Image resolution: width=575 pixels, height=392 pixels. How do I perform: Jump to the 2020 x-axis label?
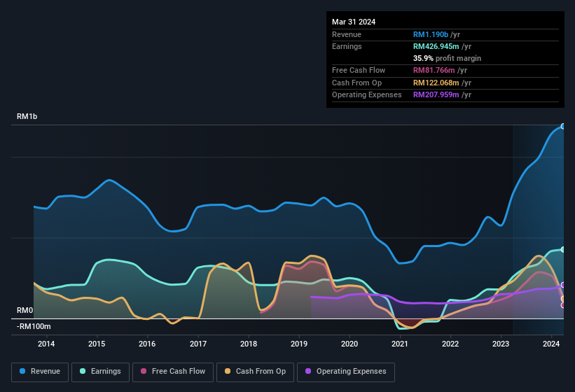pos(349,344)
